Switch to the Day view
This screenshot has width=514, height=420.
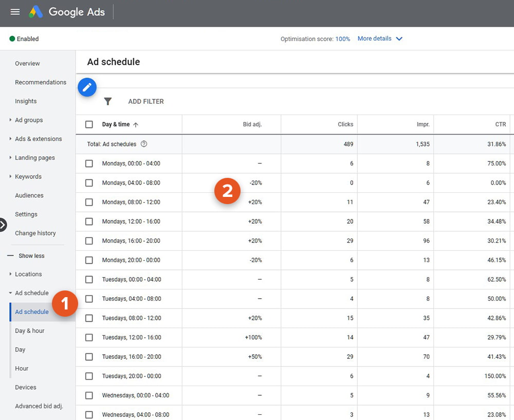(x=20, y=350)
